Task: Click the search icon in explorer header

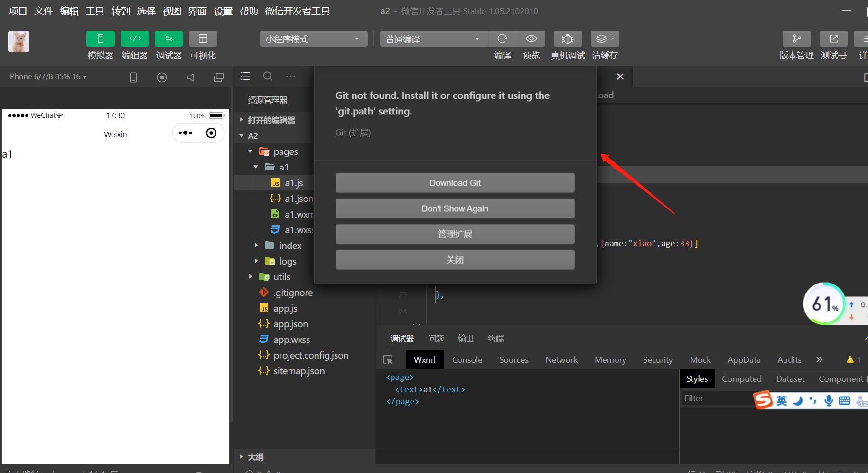Action: pyautogui.click(x=268, y=76)
